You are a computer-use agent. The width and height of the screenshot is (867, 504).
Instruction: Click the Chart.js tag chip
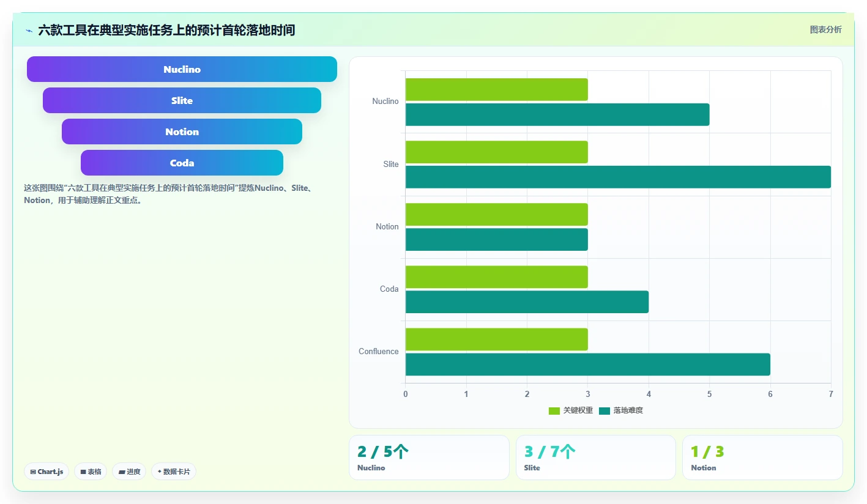(x=47, y=472)
